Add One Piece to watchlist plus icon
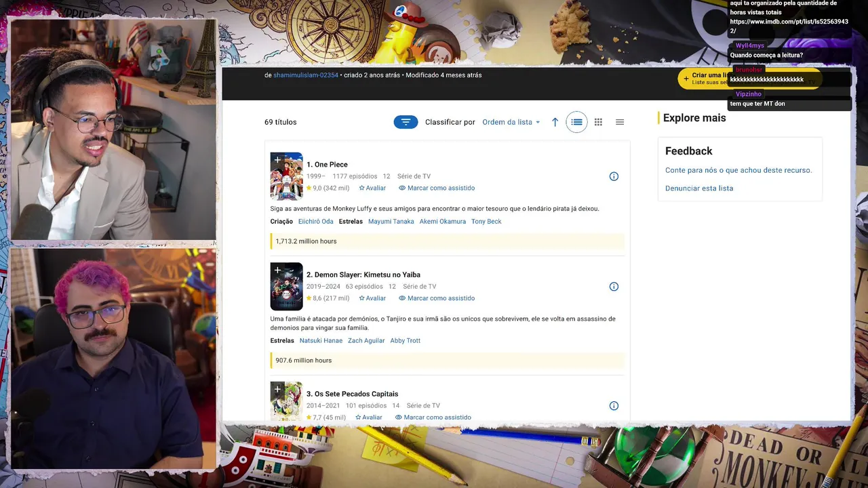This screenshot has height=488, width=868. [277, 160]
